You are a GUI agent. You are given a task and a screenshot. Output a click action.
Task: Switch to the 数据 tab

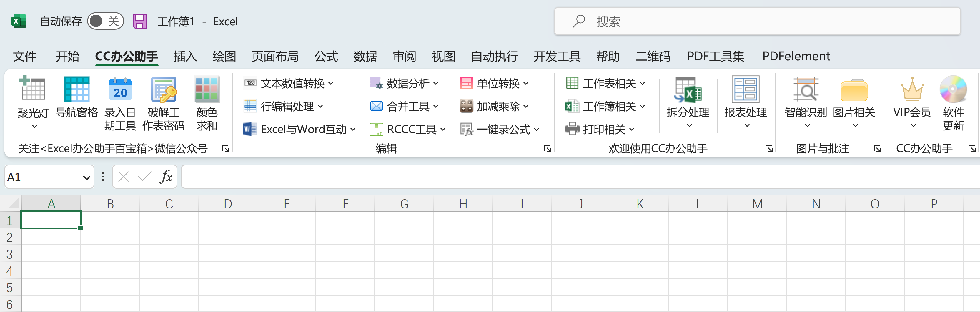tap(365, 56)
